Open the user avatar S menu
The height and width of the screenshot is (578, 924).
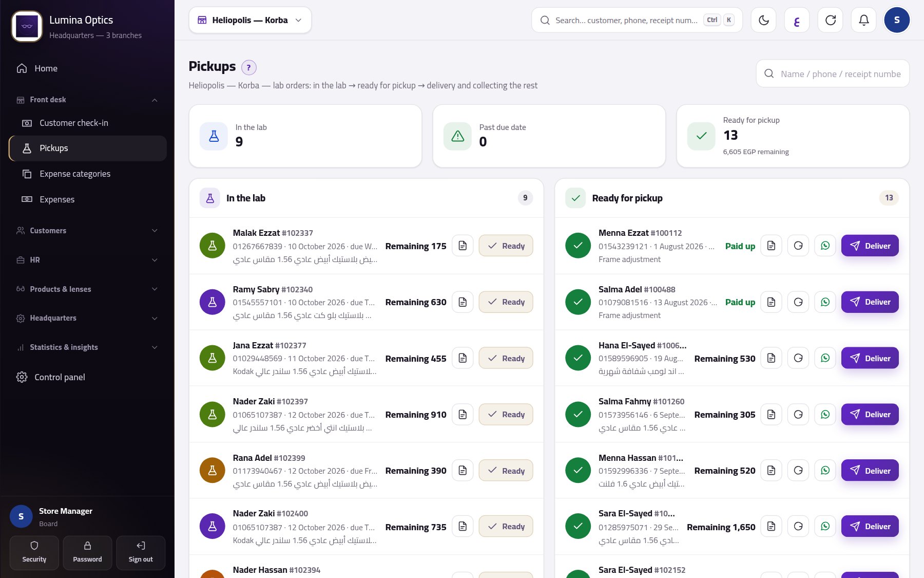pyautogui.click(x=897, y=21)
